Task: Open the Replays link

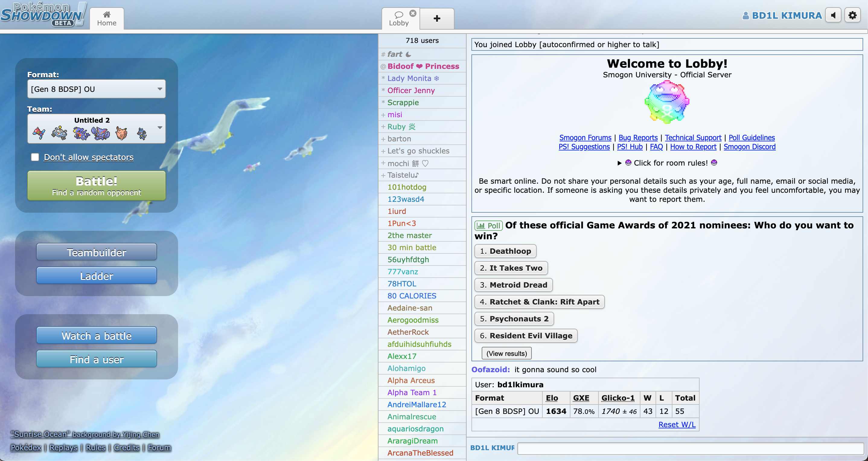Action: click(63, 447)
